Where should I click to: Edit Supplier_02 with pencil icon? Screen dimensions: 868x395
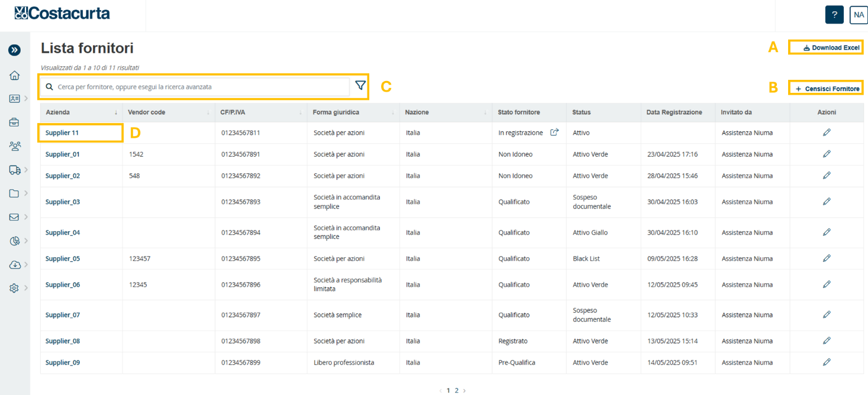click(827, 175)
